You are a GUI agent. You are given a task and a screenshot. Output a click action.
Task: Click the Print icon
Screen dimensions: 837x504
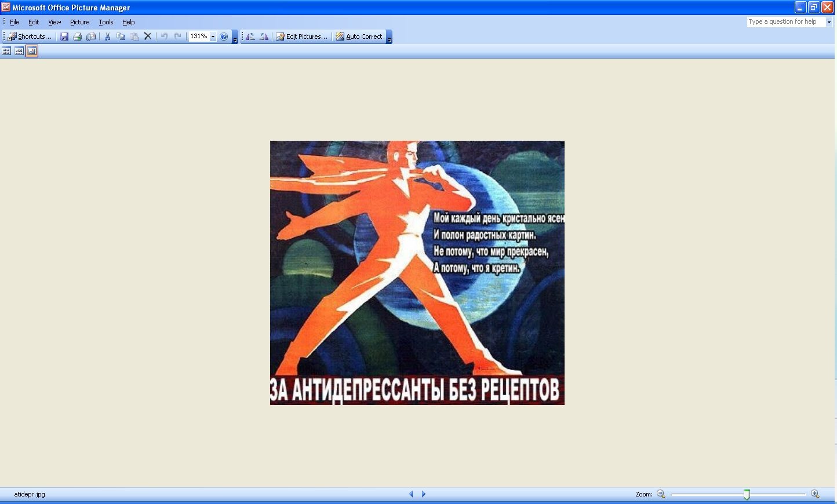[x=78, y=36]
